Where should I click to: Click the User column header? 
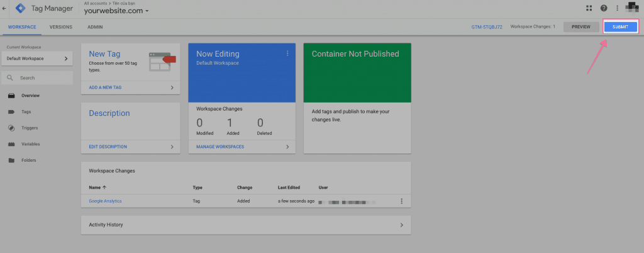point(323,188)
